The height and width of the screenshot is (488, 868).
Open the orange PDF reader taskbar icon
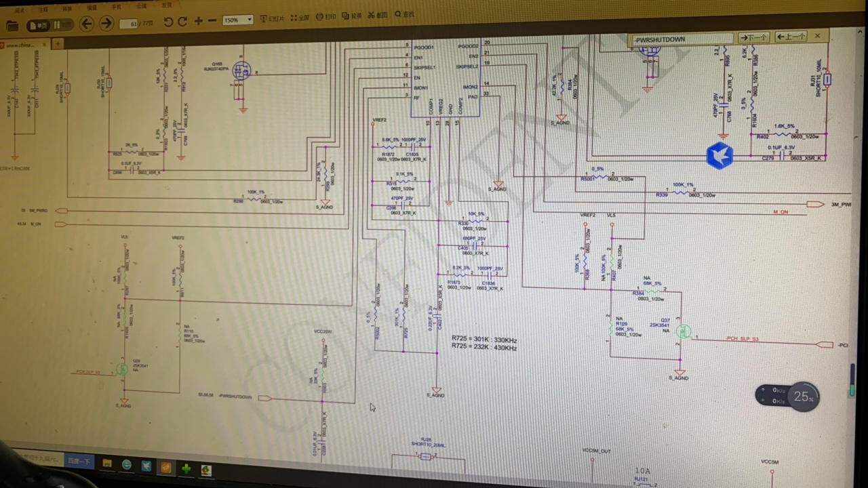[166, 468]
